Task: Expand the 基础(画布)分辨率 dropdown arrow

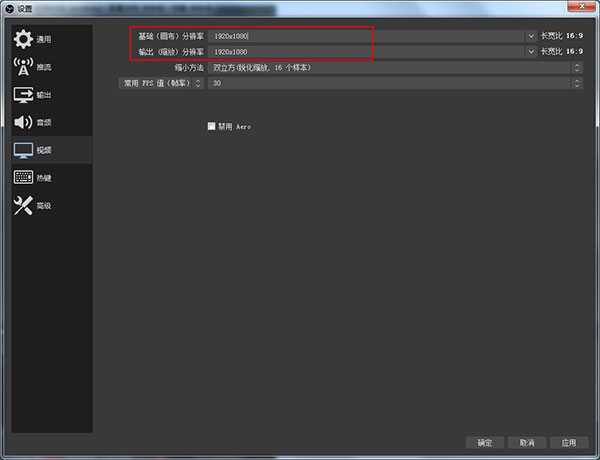Action: 531,36
